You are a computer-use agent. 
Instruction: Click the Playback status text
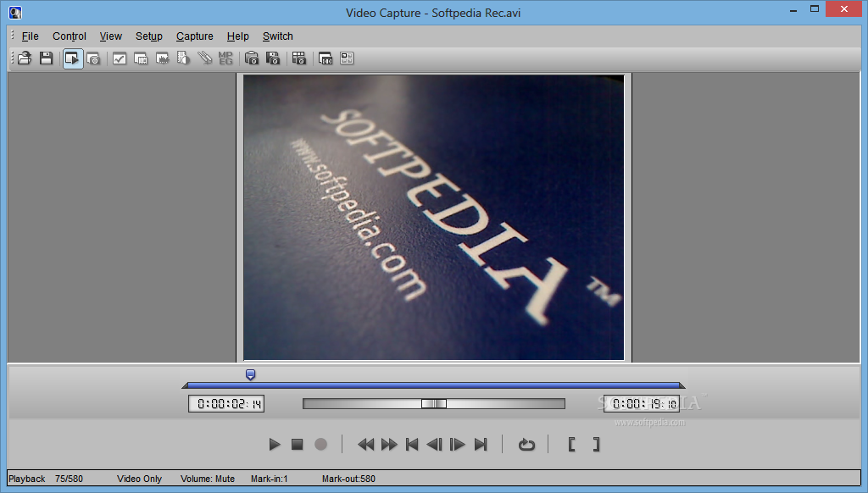click(x=26, y=479)
